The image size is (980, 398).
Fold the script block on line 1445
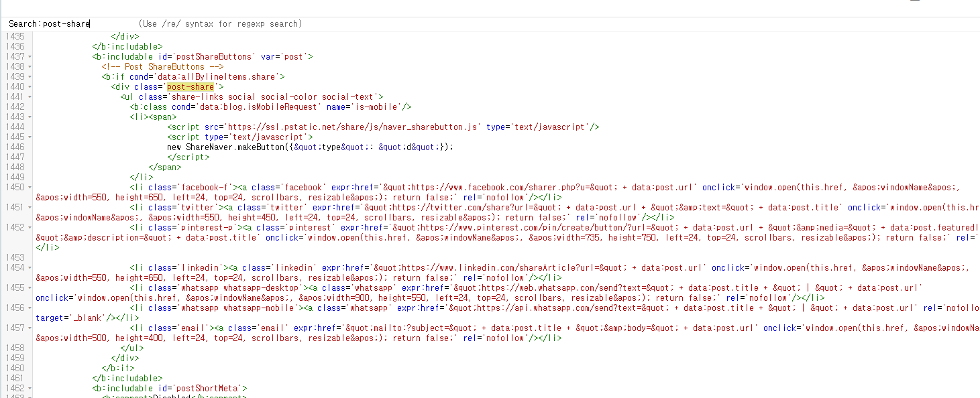click(x=31, y=137)
